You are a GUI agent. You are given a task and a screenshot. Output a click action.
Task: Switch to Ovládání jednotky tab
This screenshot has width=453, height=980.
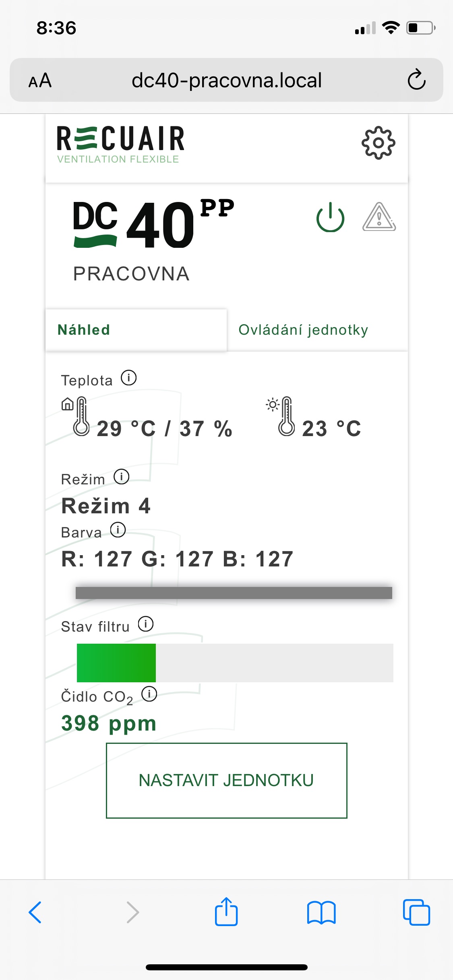303,330
